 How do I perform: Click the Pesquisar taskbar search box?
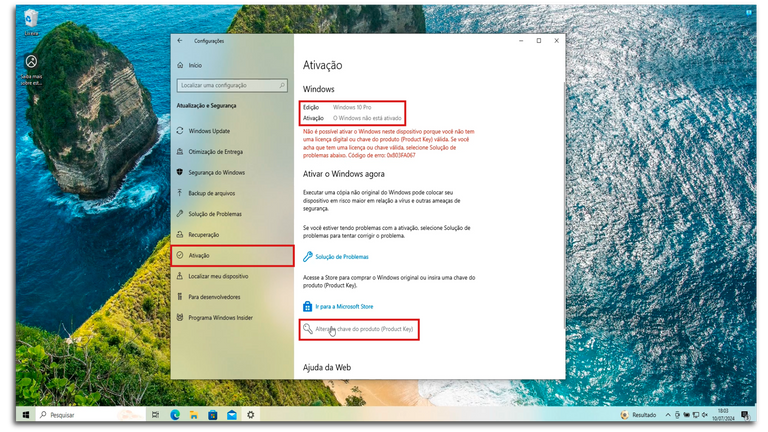coord(91,415)
